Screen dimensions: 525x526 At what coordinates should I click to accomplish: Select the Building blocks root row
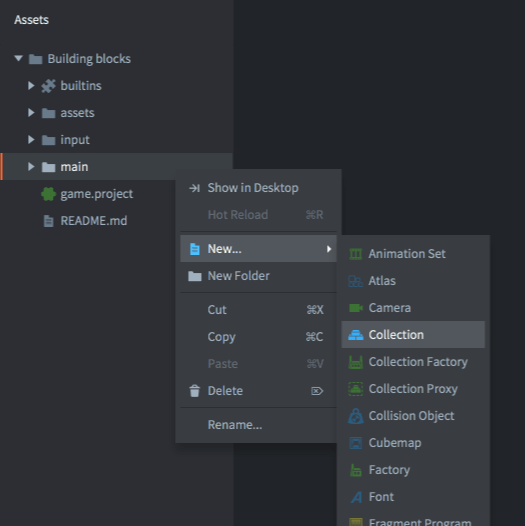[116, 59]
